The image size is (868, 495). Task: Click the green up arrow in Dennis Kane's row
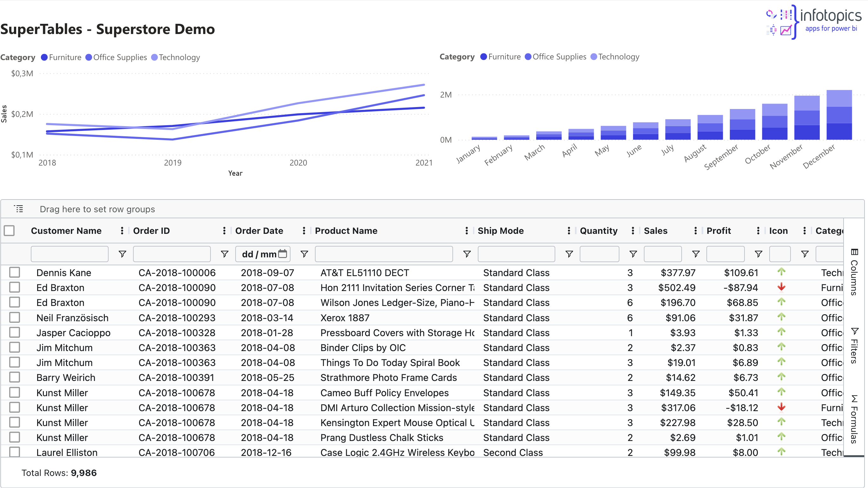click(x=781, y=272)
